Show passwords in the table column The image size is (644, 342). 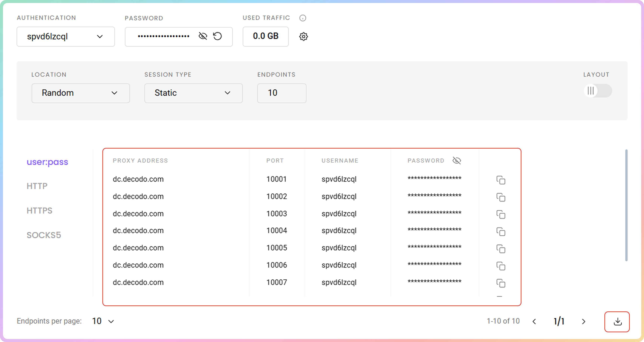click(x=456, y=160)
